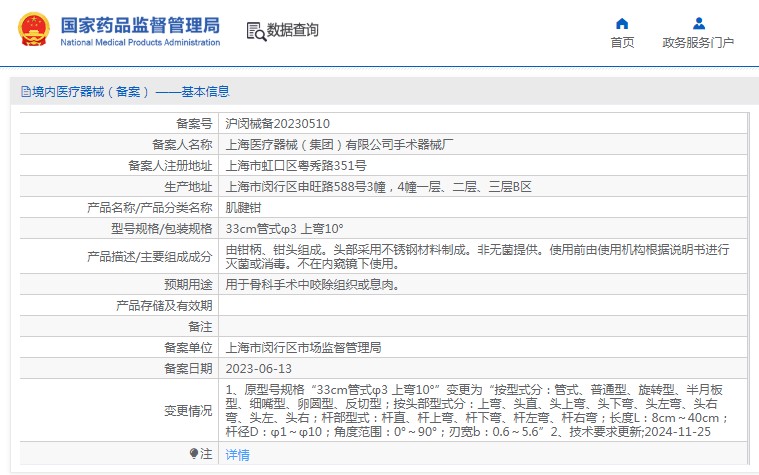Select intended use 用于骨科手术中咬除组织或息肉
759x475 pixels.
313,284
